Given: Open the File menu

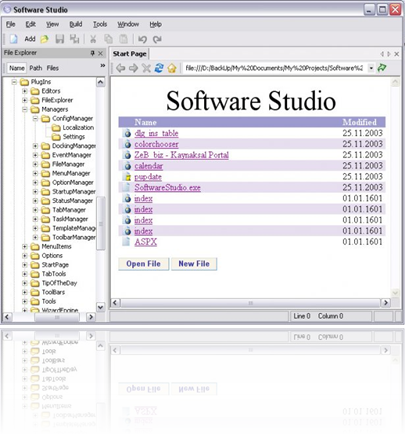Looking at the screenshot, I should 11,24.
